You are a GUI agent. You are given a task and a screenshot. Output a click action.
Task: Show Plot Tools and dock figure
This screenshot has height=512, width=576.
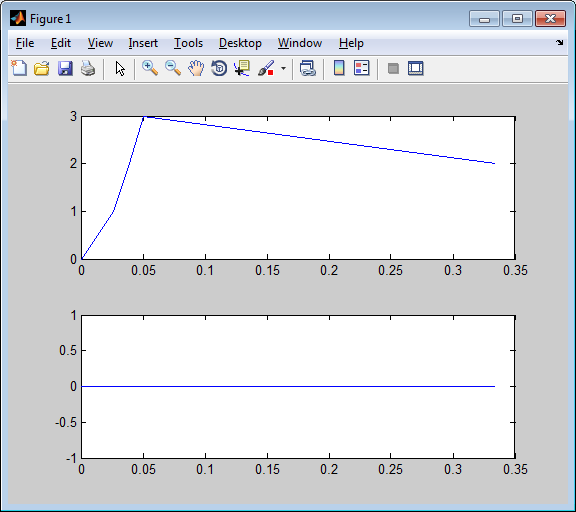[x=416, y=68]
